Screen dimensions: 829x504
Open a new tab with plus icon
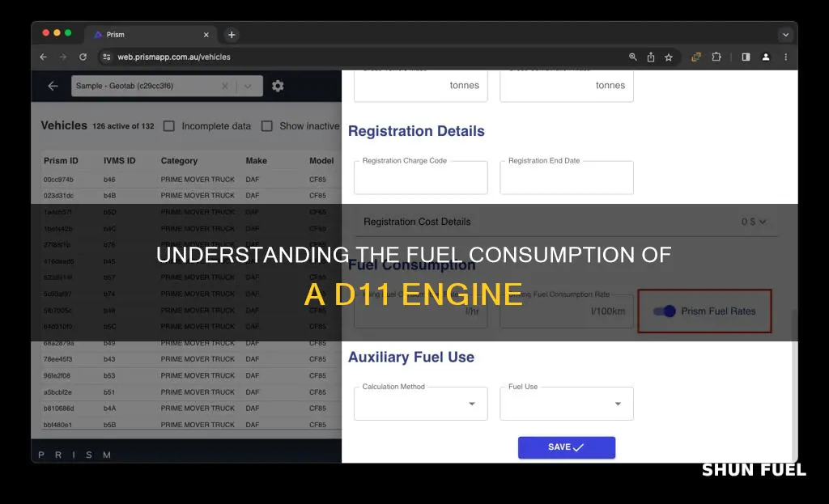(232, 35)
